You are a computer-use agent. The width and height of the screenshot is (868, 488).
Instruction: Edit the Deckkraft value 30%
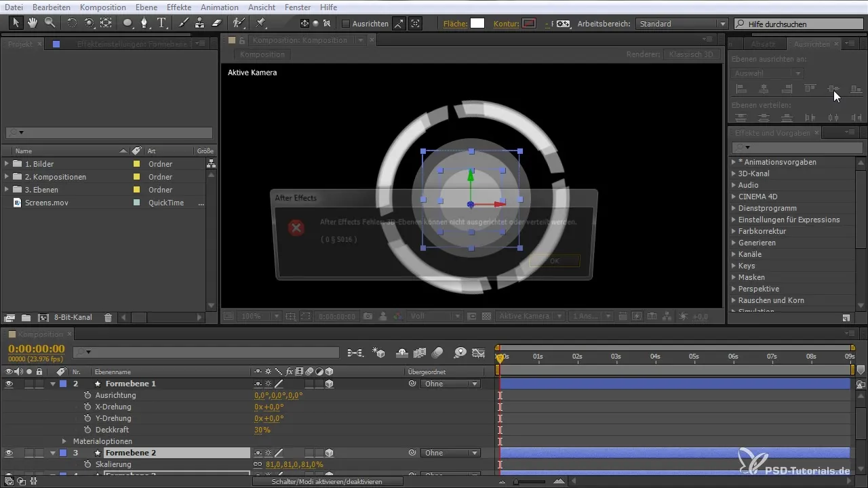pyautogui.click(x=262, y=430)
